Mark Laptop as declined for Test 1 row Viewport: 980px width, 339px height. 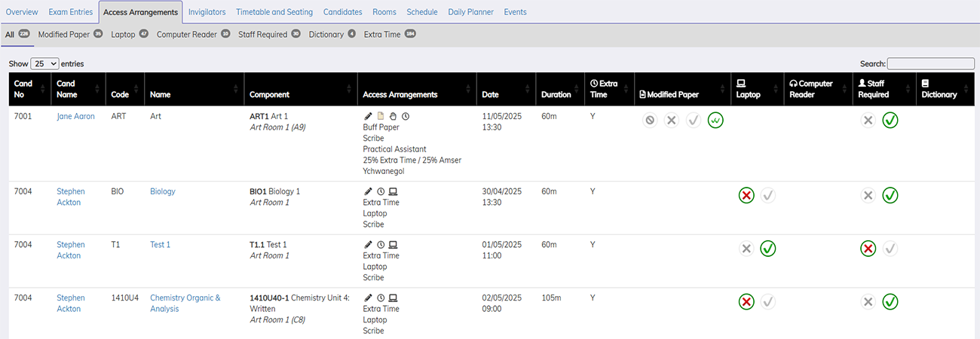click(746, 249)
